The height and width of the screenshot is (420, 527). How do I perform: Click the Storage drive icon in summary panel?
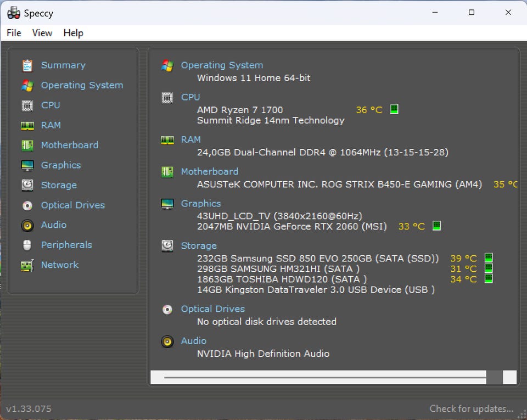[x=167, y=246]
